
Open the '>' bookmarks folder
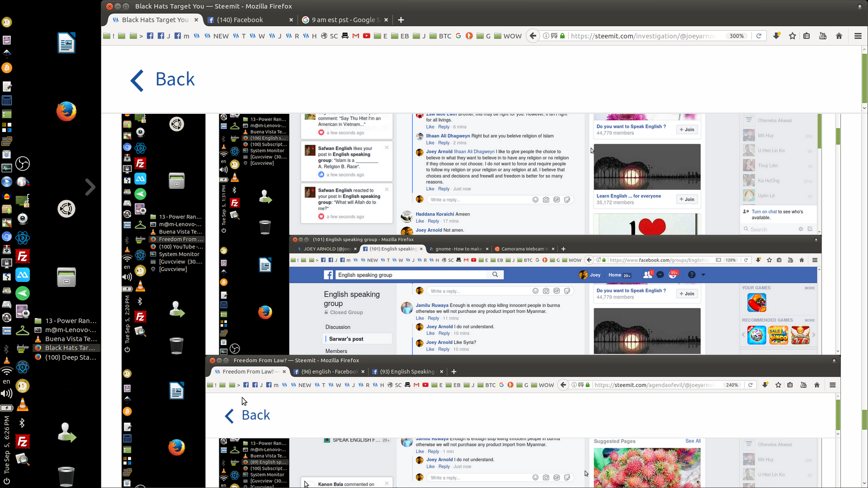pos(136,36)
